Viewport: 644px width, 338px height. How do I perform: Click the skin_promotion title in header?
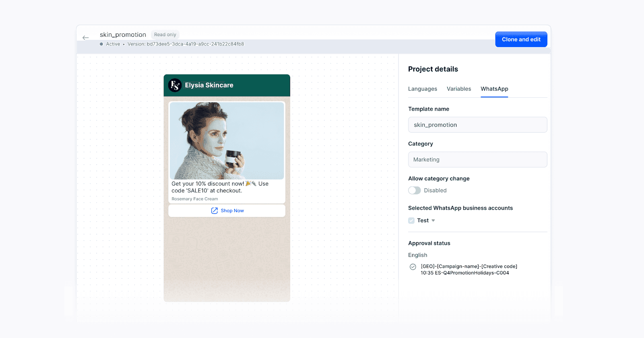(x=123, y=35)
